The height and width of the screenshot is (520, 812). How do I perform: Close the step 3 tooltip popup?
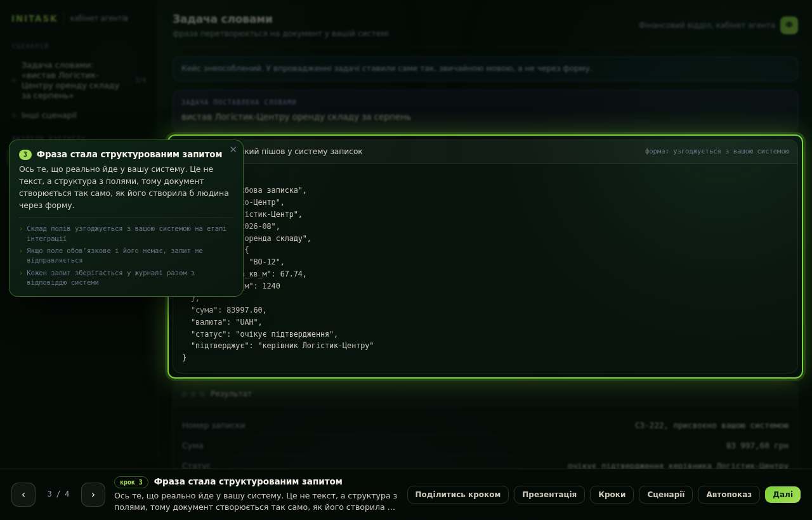click(x=233, y=150)
